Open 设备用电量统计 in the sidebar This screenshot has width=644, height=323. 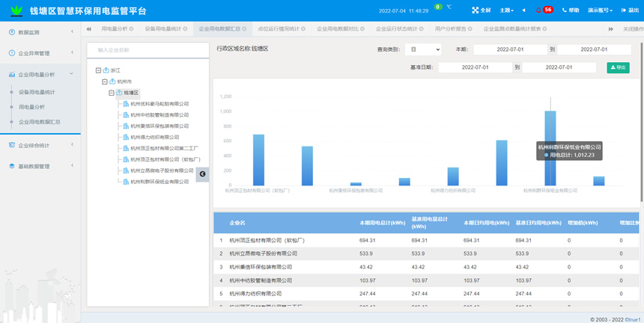(x=37, y=92)
